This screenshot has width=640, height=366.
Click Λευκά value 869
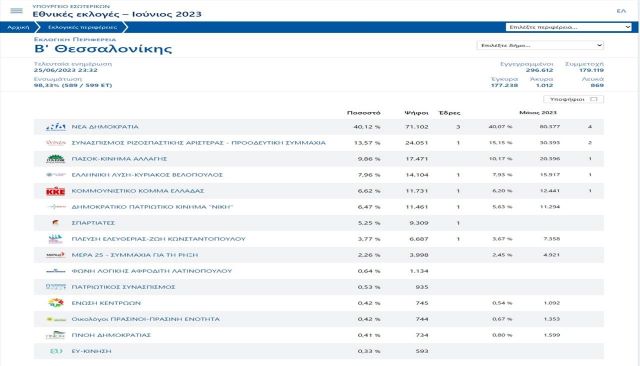pyautogui.click(x=597, y=85)
